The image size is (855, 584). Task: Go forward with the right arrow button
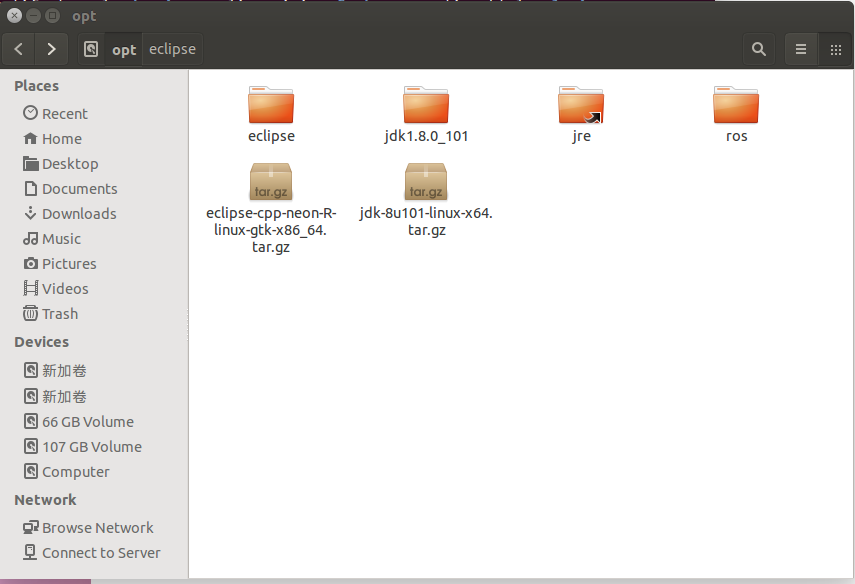coord(51,49)
